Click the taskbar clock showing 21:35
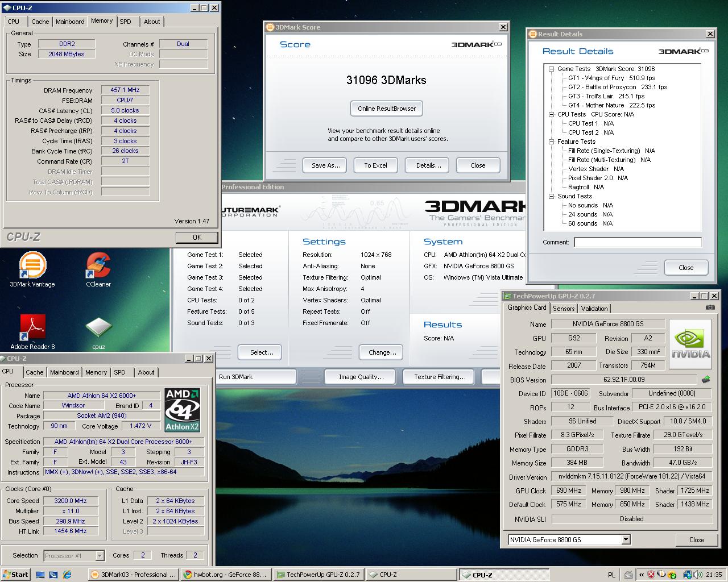The height and width of the screenshot is (582, 728). pyautogui.click(x=713, y=575)
